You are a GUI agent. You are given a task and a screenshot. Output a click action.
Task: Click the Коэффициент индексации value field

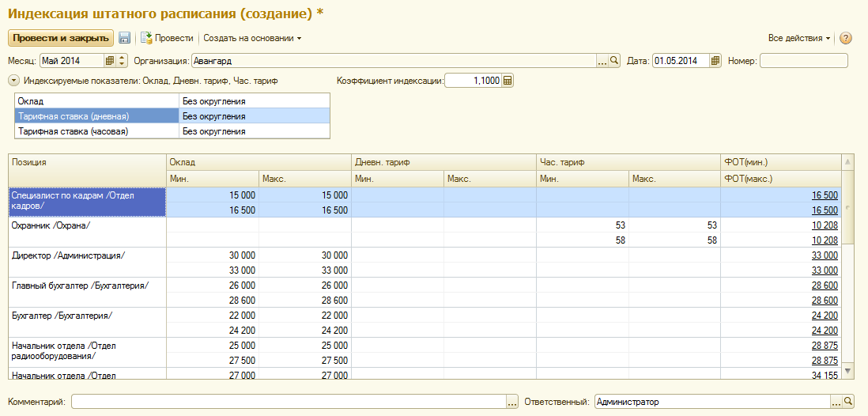474,81
